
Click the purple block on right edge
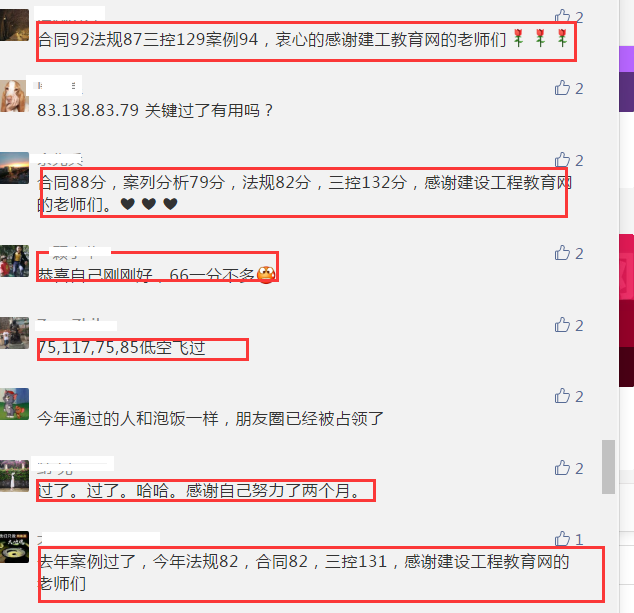coord(626,79)
